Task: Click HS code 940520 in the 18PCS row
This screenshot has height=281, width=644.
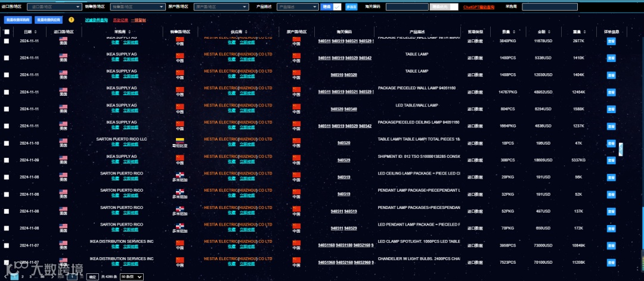Action: (344, 143)
